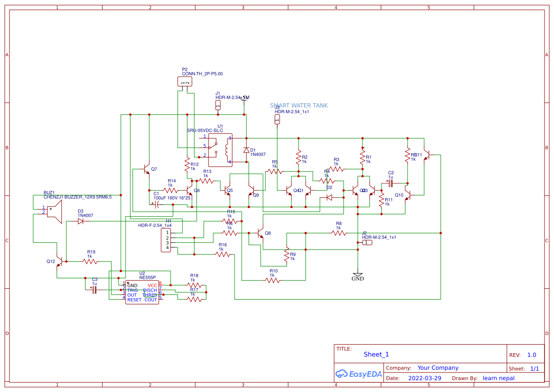554x392 pixels.
Task: Select diode D1 labeled 1N4007
Action: (x=246, y=150)
